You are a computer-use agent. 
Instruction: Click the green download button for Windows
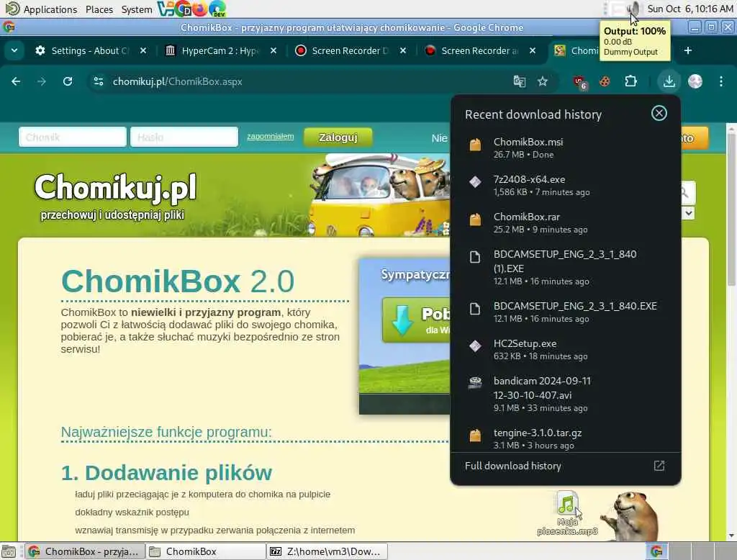pyautogui.click(x=417, y=320)
